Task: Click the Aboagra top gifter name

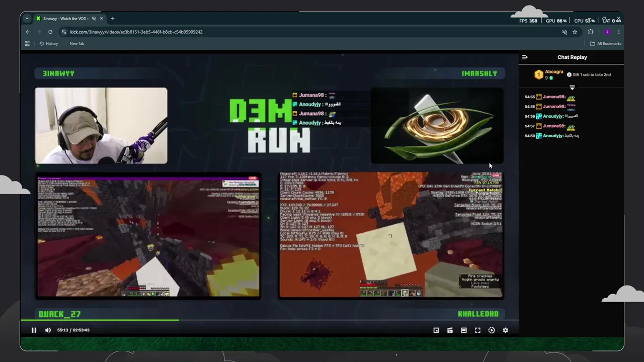Action: pos(554,72)
